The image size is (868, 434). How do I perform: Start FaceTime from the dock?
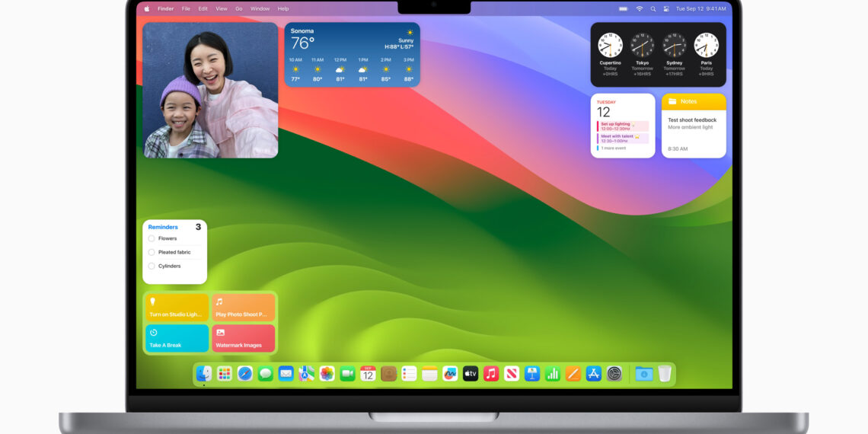pyautogui.click(x=347, y=373)
